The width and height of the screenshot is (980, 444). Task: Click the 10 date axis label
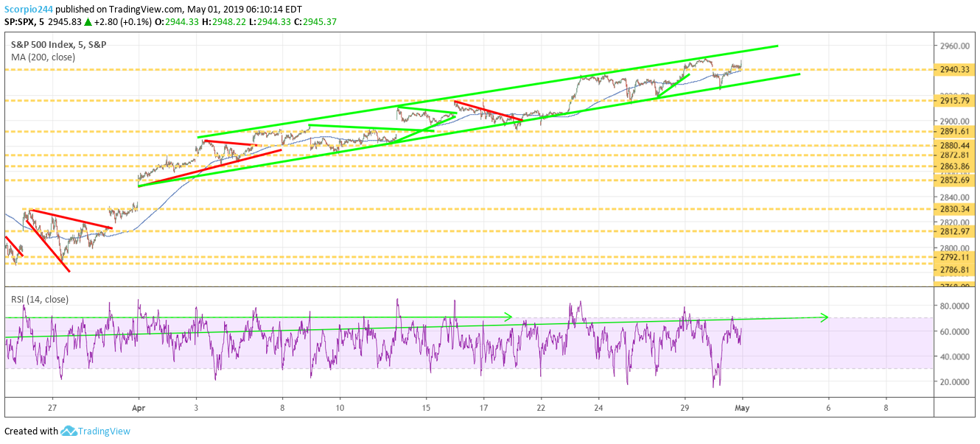click(340, 406)
